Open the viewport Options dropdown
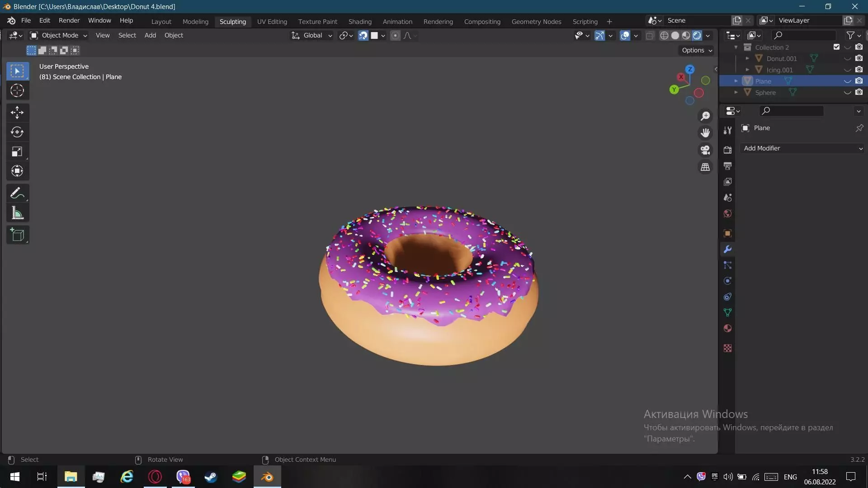The height and width of the screenshot is (488, 868). [697, 50]
